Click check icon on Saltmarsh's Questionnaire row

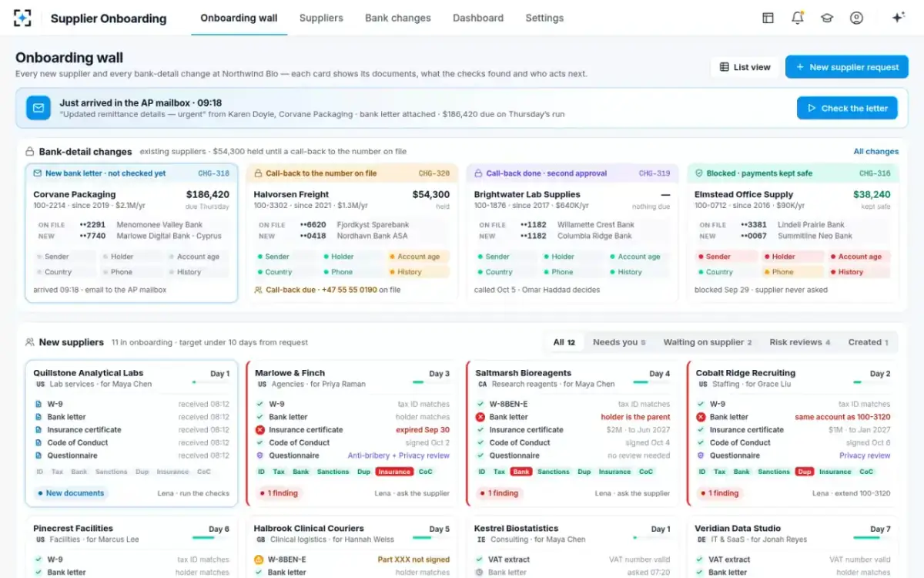[480, 455]
